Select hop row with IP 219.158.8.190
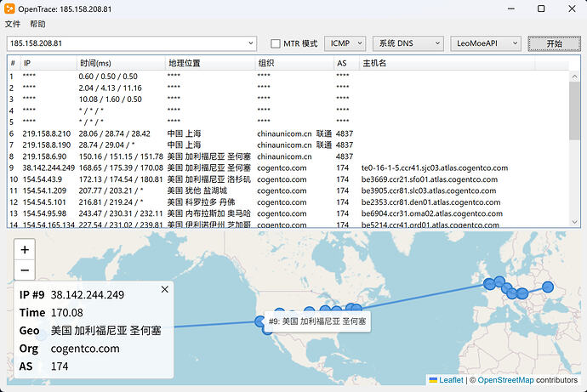This screenshot has height=392, width=587. pyautogui.click(x=288, y=145)
